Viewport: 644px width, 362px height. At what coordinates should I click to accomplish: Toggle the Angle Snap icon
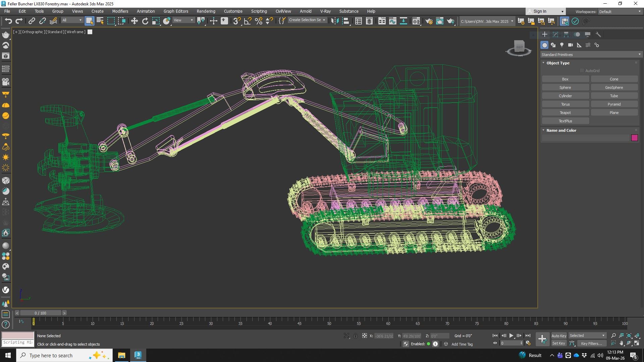[x=248, y=21]
